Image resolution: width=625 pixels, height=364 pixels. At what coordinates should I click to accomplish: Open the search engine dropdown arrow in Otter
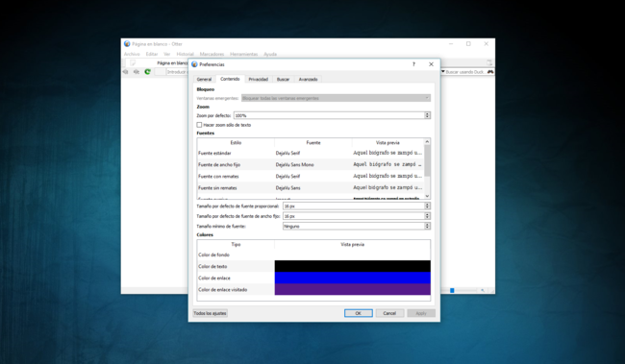pos(443,72)
